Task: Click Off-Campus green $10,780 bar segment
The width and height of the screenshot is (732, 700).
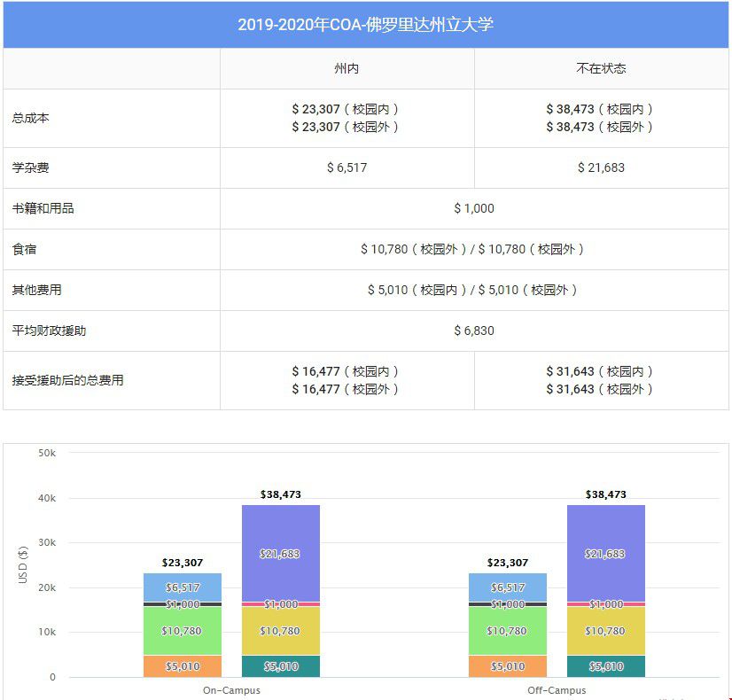Action: coord(508,631)
